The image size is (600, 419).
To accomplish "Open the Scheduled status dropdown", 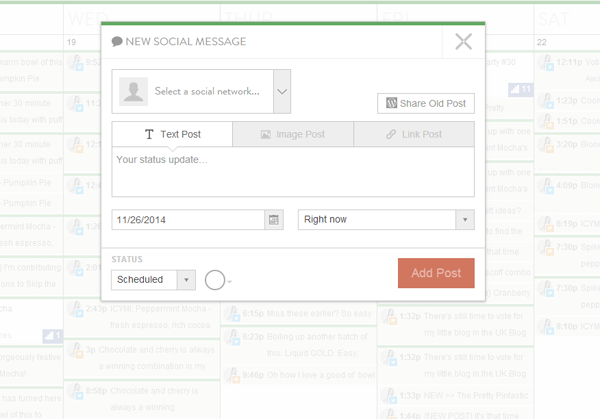I will (153, 280).
